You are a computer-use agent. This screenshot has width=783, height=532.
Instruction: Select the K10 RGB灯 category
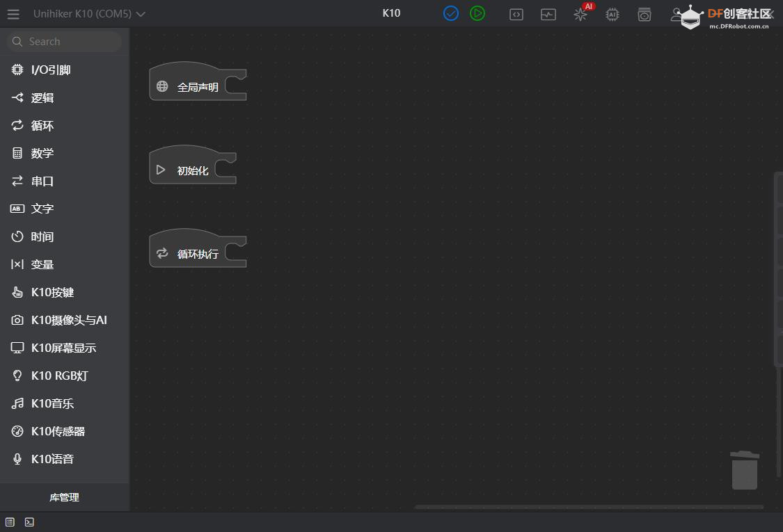(x=65, y=376)
